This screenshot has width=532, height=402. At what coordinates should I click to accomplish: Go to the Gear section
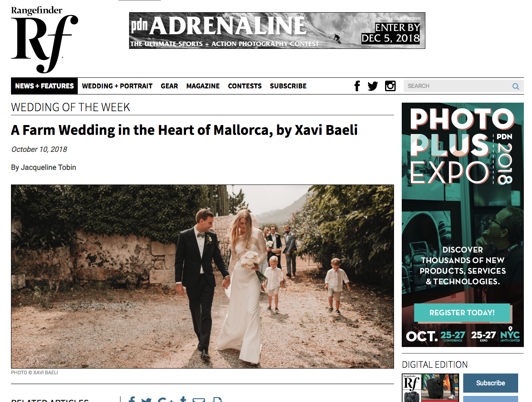point(169,86)
